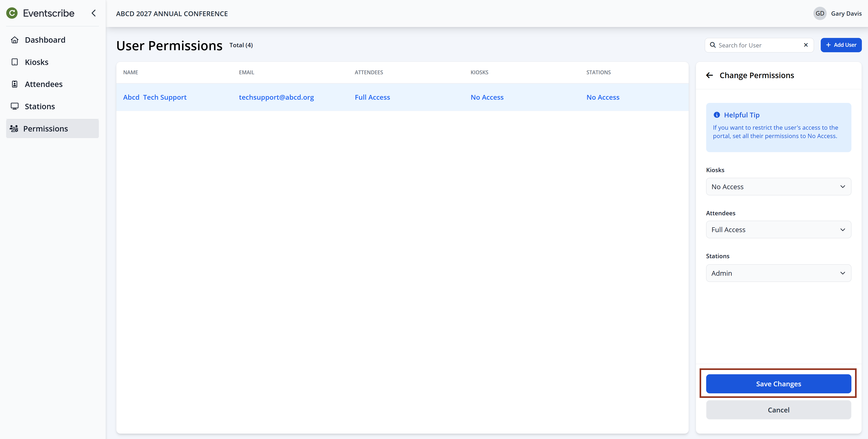Image resolution: width=868 pixels, height=439 pixels.
Task: Open Stations in the sidebar menu
Action: (x=40, y=106)
